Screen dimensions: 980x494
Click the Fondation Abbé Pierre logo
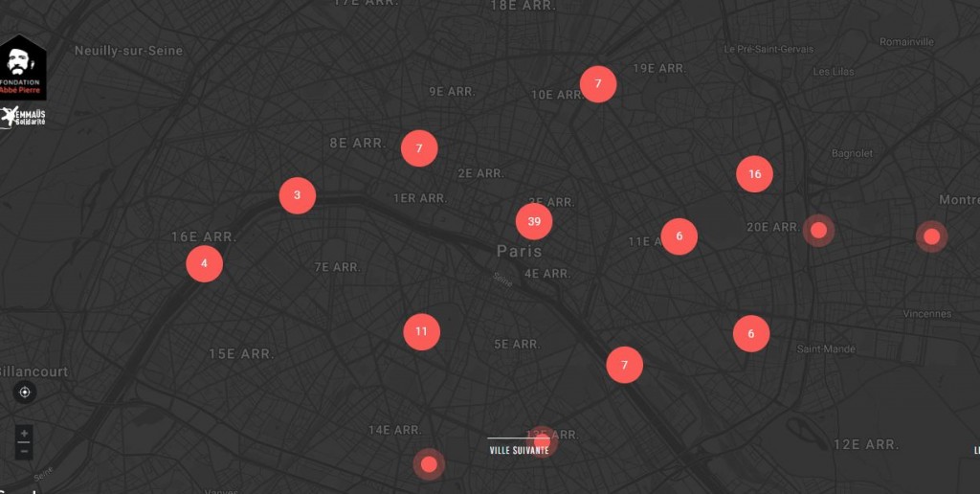tap(23, 67)
